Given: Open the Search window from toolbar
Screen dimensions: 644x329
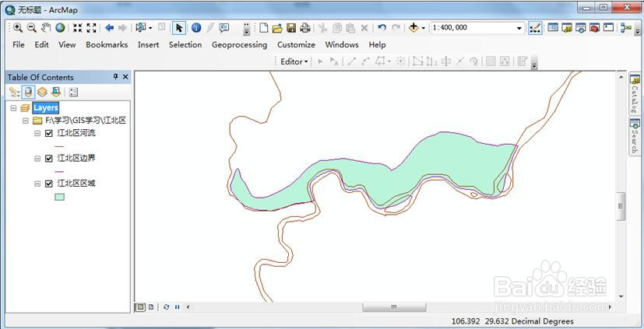Looking at the screenshot, I should click(x=580, y=28).
